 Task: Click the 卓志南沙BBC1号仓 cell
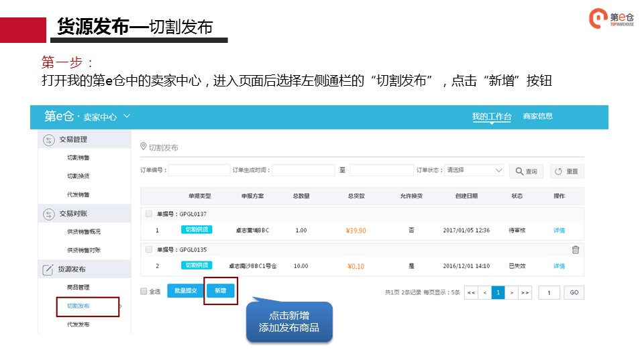252,266
